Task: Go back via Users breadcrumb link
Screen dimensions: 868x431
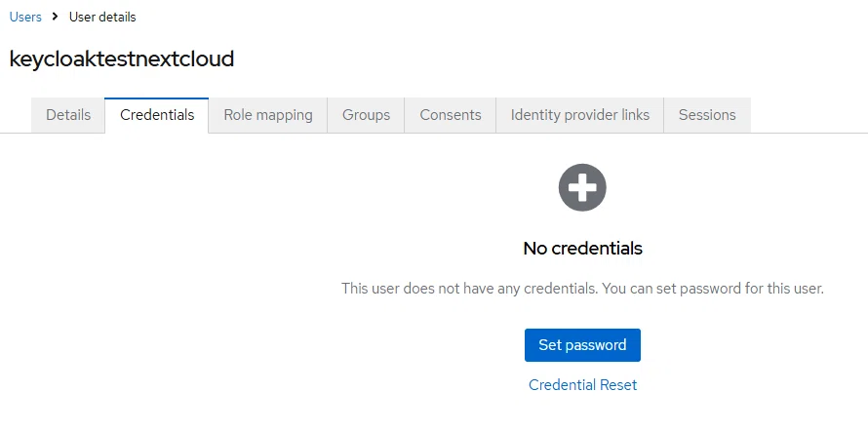Action: pyautogui.click(x=25, y=18)
